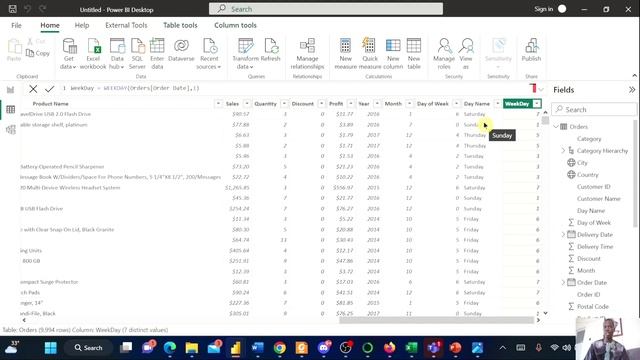The width and height of the screenshot is (640, 360).
Task: Expand Category Hierarchy field
Action: coord(563,151)
